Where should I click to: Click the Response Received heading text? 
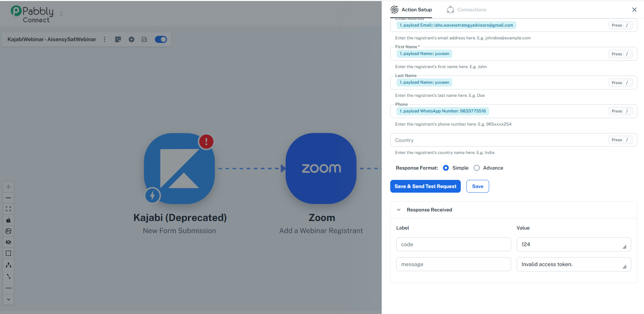click(x=430, y=210)
